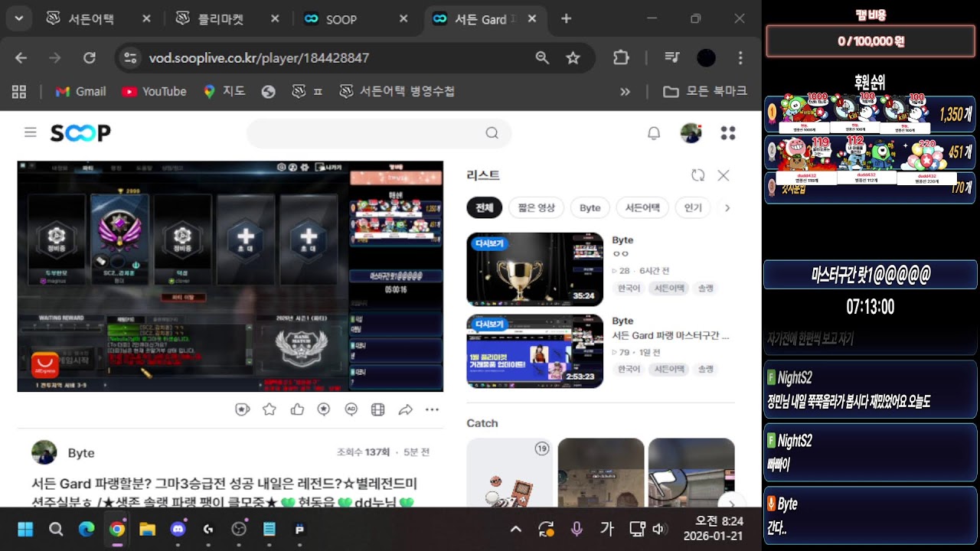Open Chrome apps grid in bookmarks bar
This screenshot has width=980, height=551.
(19, 91)
